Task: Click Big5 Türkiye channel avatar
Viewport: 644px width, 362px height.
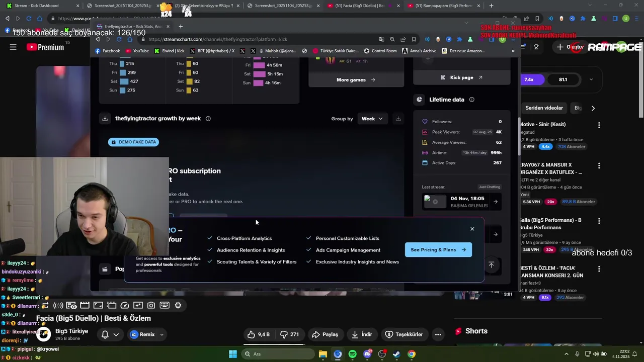Action: coord(44,334)
